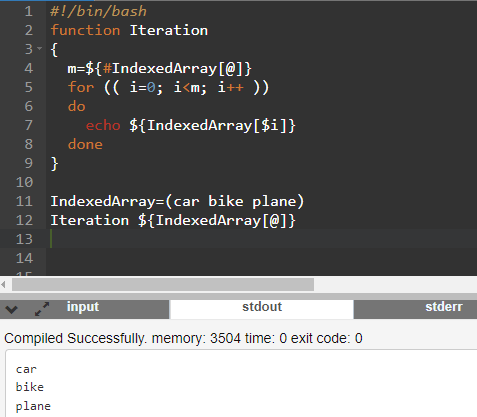
Task: Click line number 14 in the gutter
Action: coord(24,259)
